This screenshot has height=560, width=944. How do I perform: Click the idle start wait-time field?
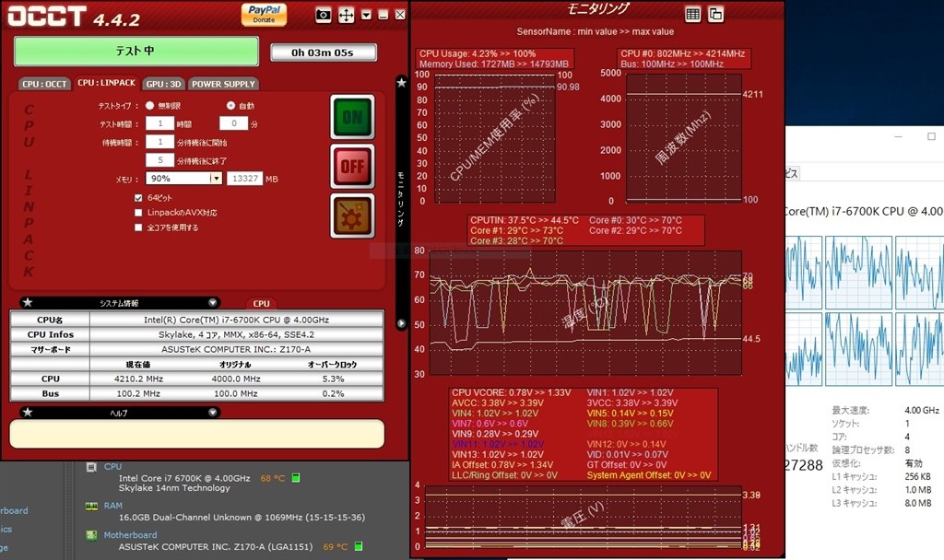tap(160, 142)
